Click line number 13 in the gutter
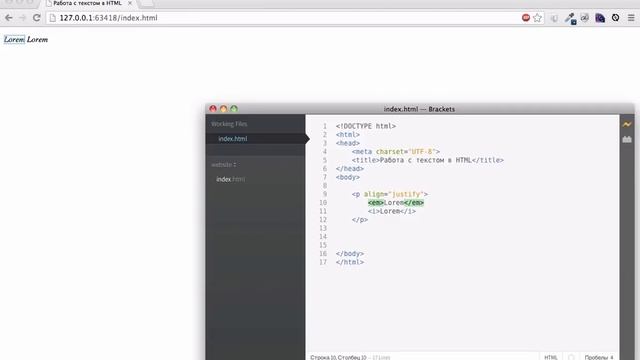This screenshot has height=360, width=640. (x=323, y=228)
